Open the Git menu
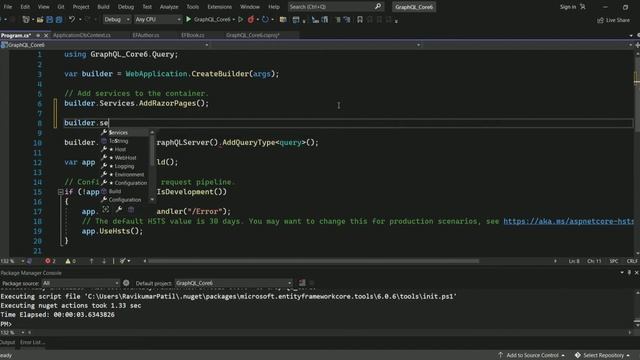640x360 pixels. point(61,7)
